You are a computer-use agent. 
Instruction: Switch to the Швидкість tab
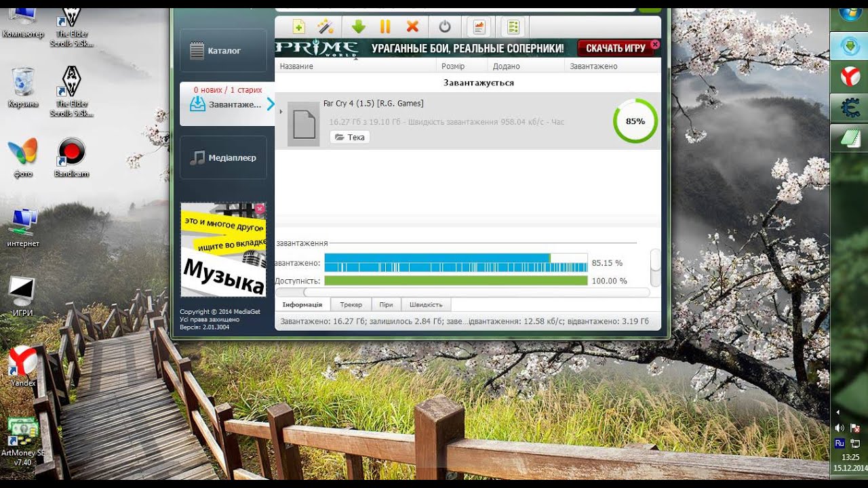pos(426,304)
